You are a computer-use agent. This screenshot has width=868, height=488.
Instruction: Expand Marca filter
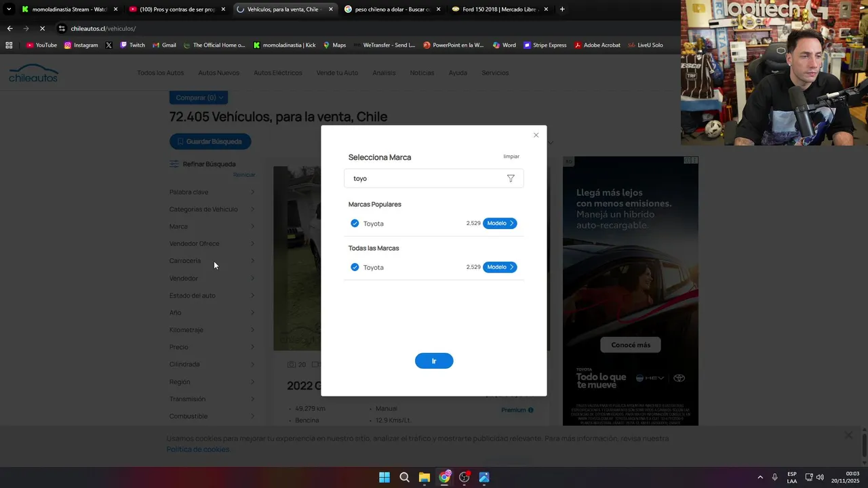point(212,226)
